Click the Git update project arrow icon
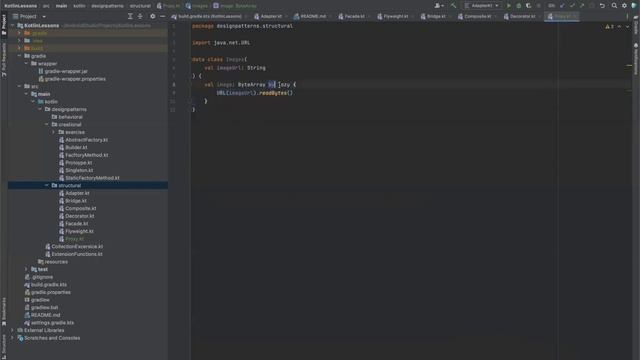This screenshot has width=640, height=360. (x=562, y=6)
